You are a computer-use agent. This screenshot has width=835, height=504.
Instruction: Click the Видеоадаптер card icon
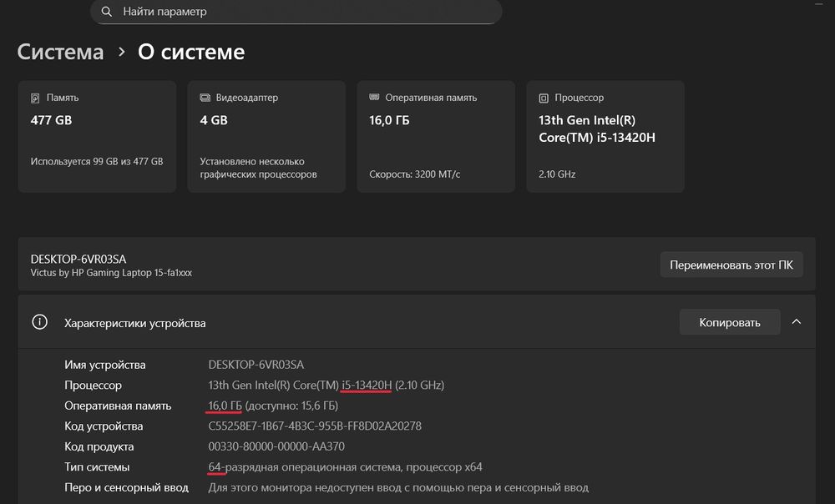[205, 98]
